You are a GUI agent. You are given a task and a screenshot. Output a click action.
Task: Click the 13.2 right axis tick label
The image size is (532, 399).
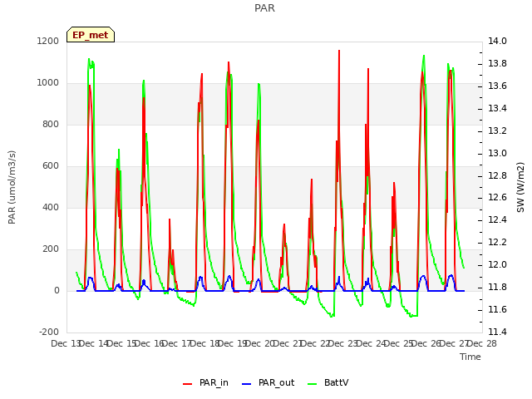[x=497, y=131]
